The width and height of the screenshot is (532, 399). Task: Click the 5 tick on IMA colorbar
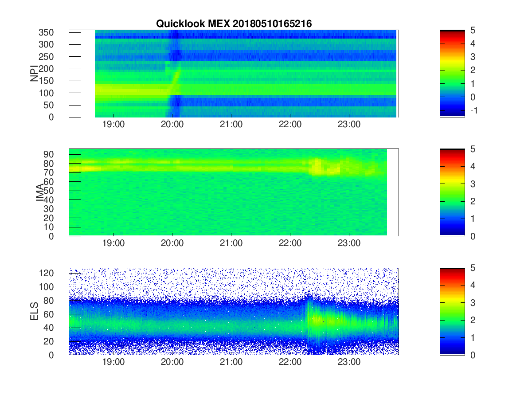[x=473, y=149]
